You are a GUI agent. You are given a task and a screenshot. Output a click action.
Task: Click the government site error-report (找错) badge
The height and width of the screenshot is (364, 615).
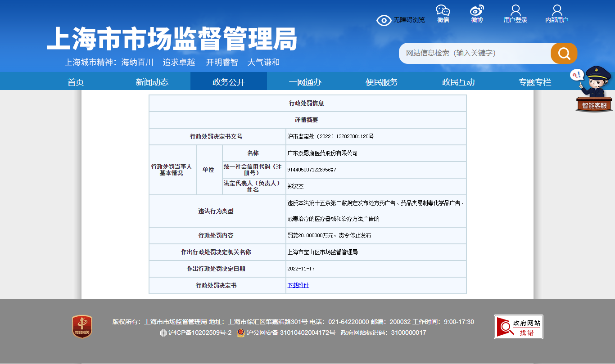point(518,327)
